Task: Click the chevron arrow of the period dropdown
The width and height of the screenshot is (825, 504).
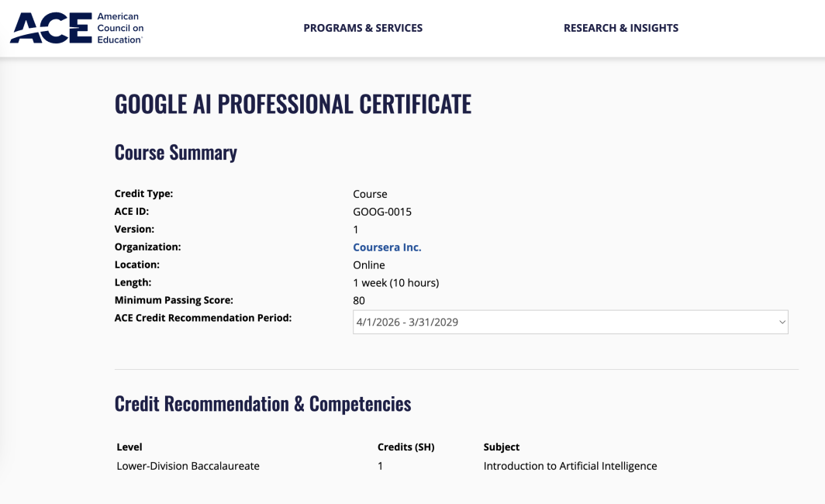Action: click(x=782, y=322)
